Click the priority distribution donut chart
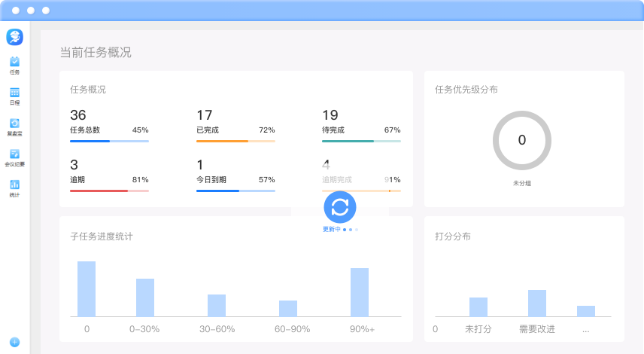 click(521, 140)
